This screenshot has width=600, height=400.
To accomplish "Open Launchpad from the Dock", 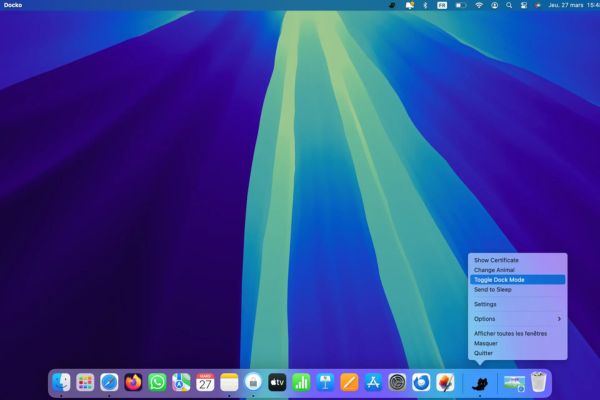I will click(x=85, y=382).
